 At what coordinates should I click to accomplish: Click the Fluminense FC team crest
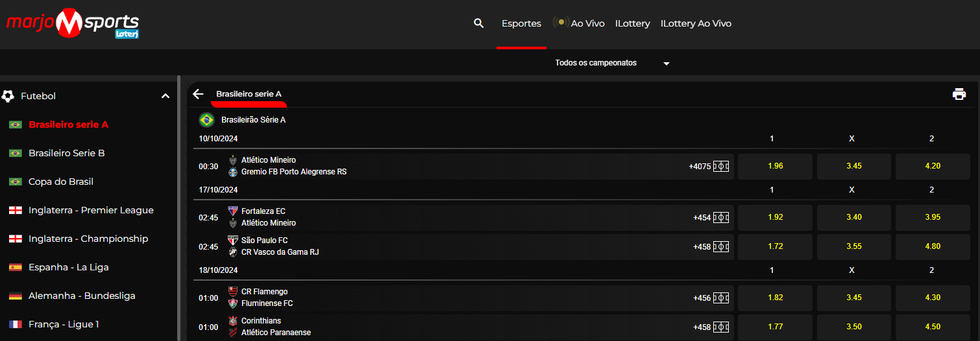233,303
